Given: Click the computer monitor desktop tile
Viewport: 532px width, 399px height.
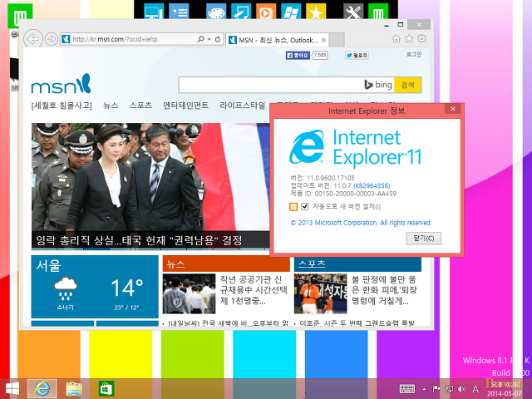Looking at the screenshot, I should click(x=153, y=12).
